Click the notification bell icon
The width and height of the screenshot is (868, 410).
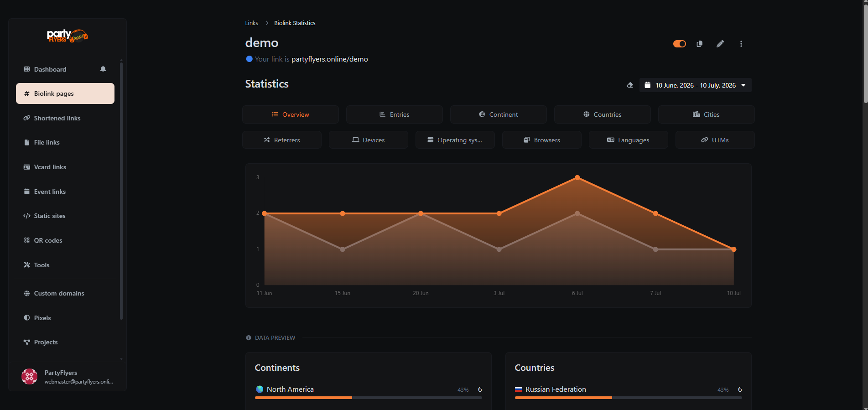(103, 69)
